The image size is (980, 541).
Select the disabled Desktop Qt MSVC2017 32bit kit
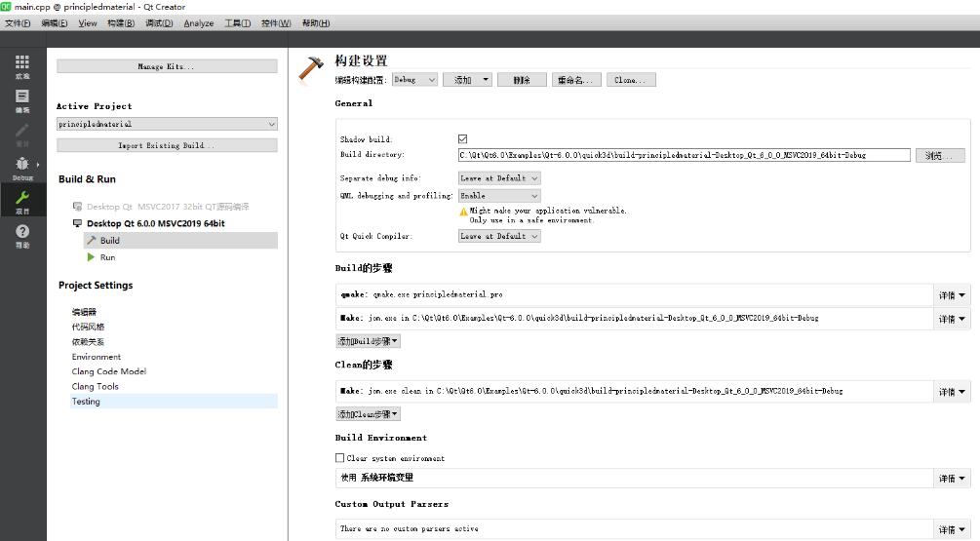pyautogui.click(x=168, y=206)
